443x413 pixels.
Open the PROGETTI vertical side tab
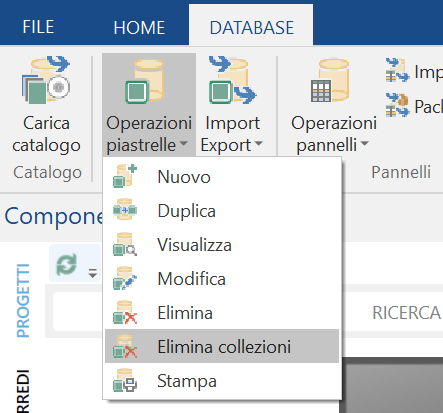[23, 301]
